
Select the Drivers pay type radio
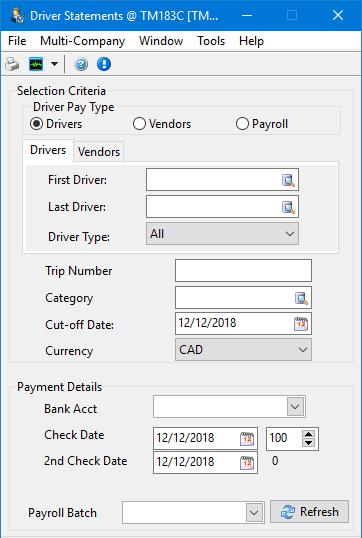point(56,124)
